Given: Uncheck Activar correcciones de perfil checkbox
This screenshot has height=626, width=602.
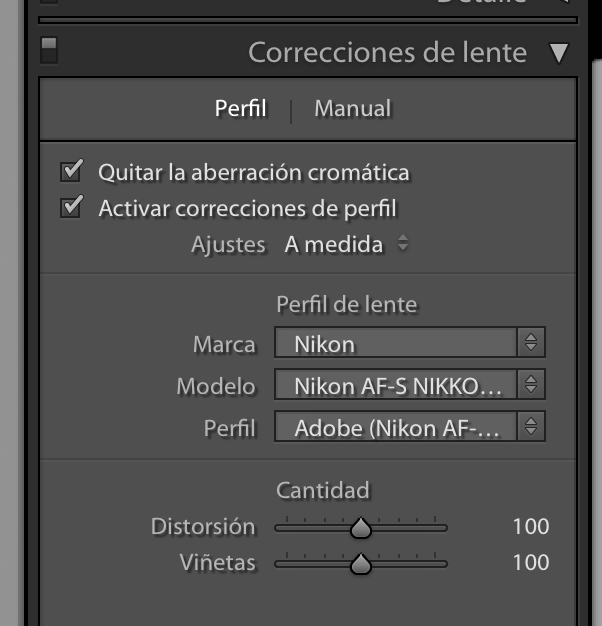Looking at the screenshot, I should click(71, 207).
